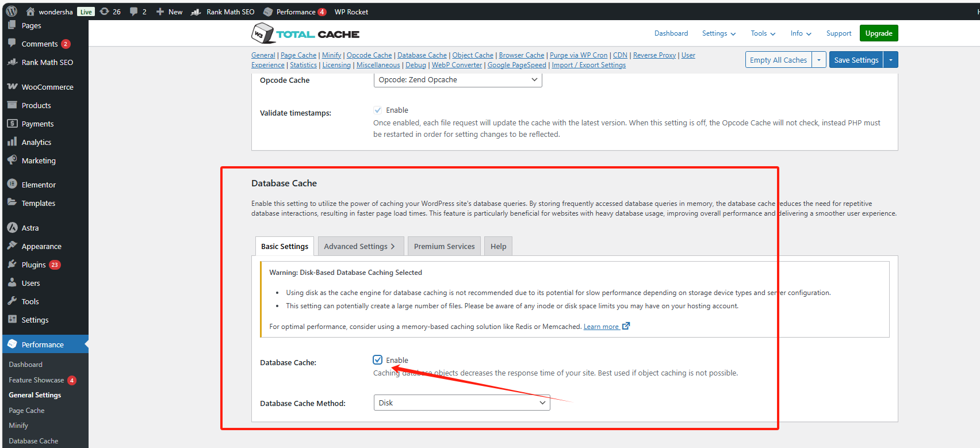Open the Comments sidebar icon
The width and height of the screenshot is (980, 448).
click(x=12, y=44)
